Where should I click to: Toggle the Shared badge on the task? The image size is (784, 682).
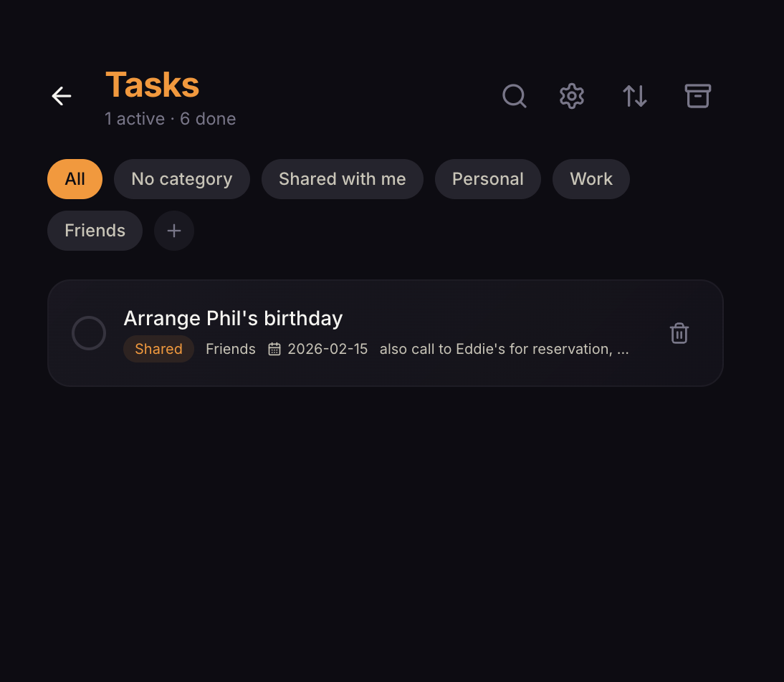pos(158,349)
